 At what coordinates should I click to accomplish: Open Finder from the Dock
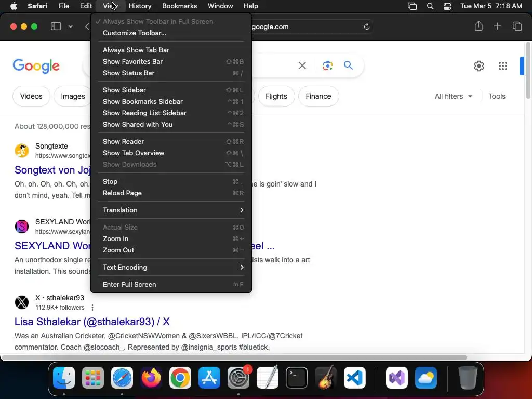(x=64, y=378)
